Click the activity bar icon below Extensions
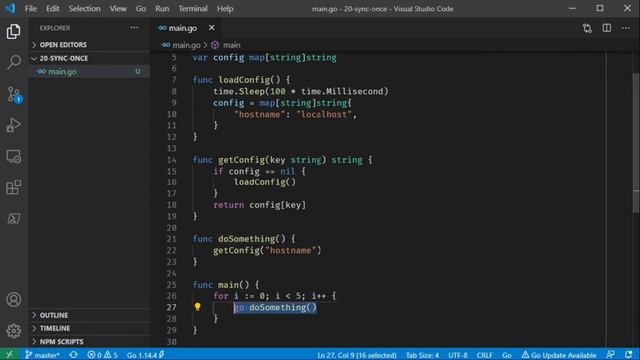The height and width of the screenshot is (360, 640). click(13, 218)
